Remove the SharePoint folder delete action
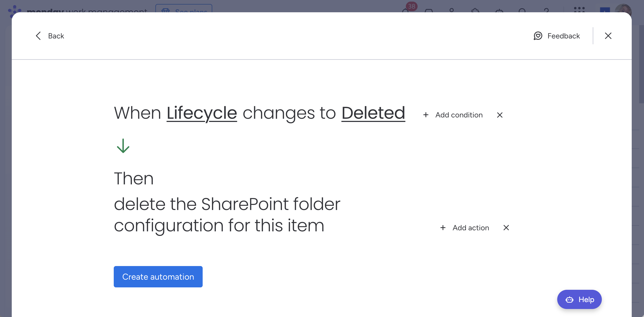644x317 pixels. [506, 228]
